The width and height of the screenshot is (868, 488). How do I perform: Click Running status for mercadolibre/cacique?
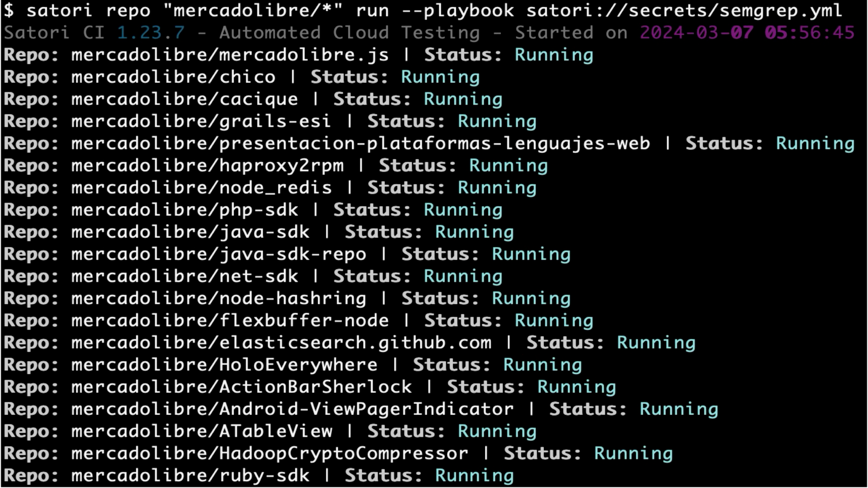pyautogui.click(x=463, y=99)
